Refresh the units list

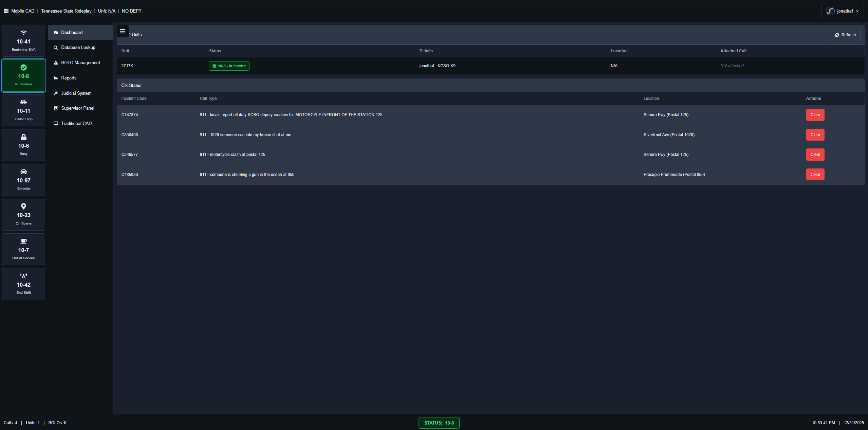pyautogui.click(x=845, y=35)
